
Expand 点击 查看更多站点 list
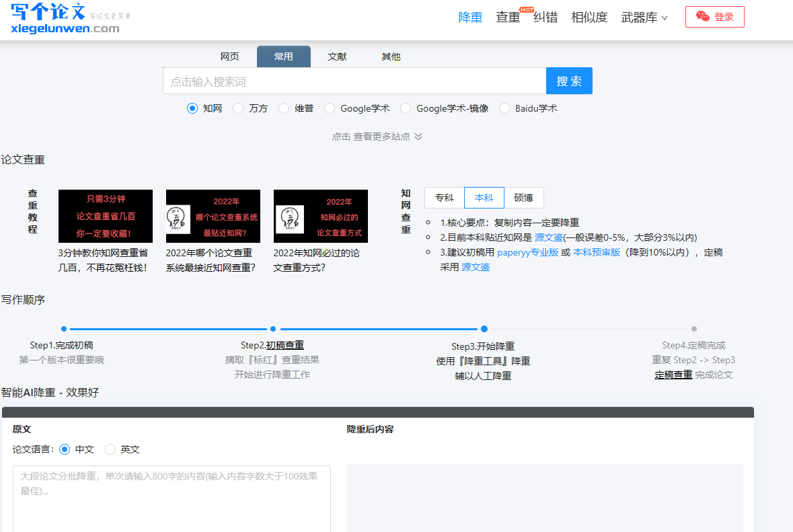tap(377, 137)
